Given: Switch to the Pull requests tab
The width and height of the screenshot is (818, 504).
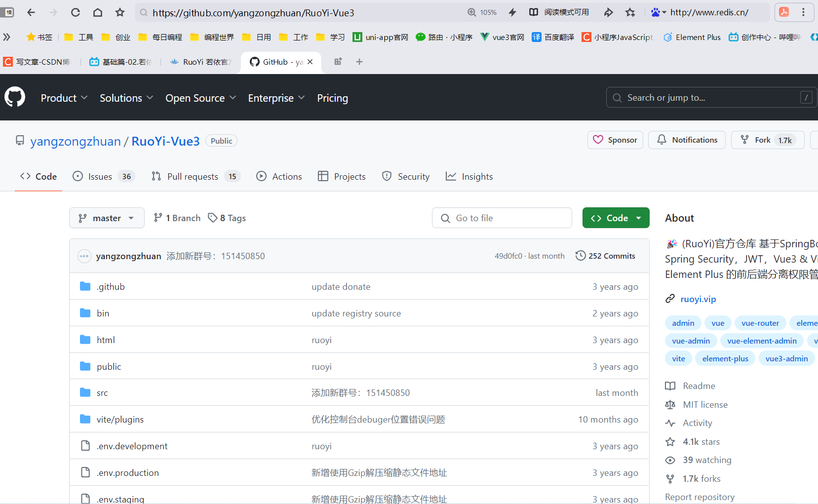Looking at the screenshot, I should tap(193, 176).
